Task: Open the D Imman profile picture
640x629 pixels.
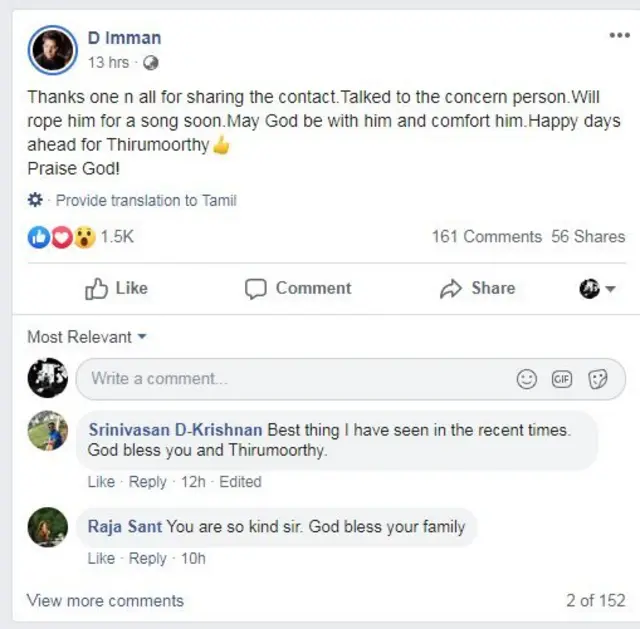Action: (52, 50)
